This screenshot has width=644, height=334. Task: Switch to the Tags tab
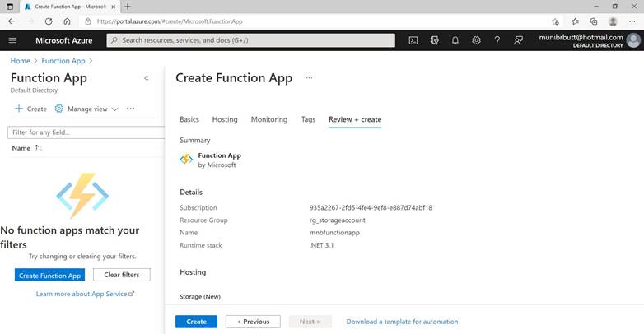pyautogui.click(x=308, y=119)
